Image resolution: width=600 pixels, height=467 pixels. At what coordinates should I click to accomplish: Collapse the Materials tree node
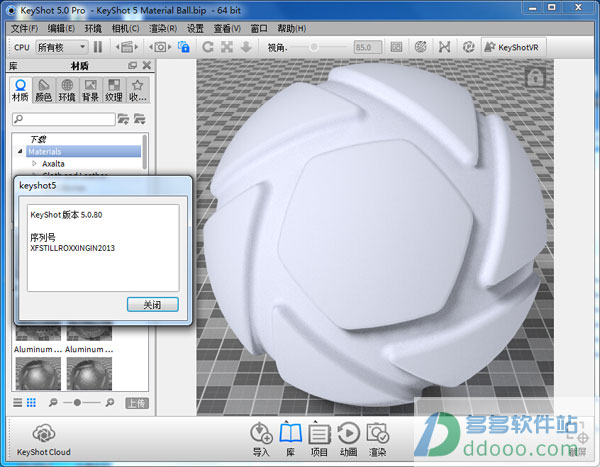(20, 152)
